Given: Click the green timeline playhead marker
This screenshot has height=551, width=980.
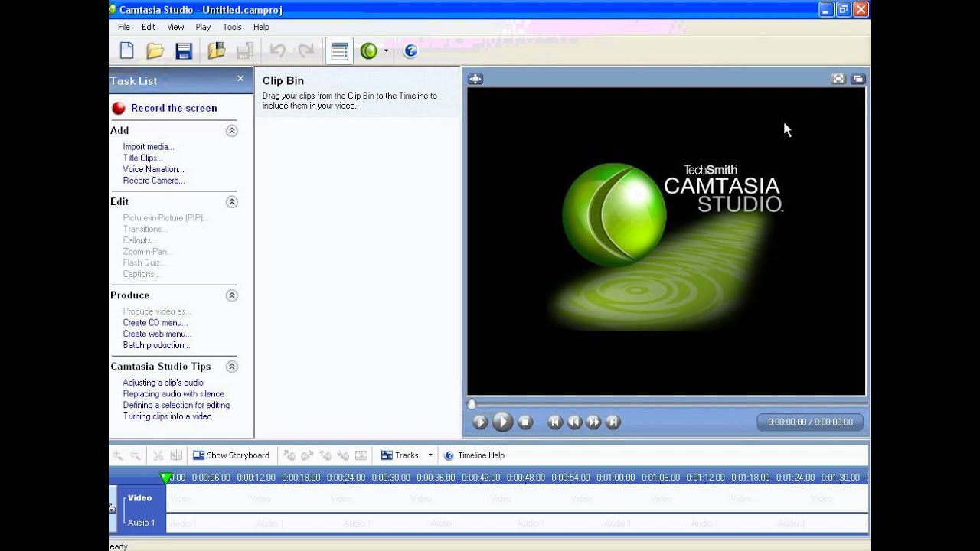Looking at the screenshot, I should tap(165, 478).
